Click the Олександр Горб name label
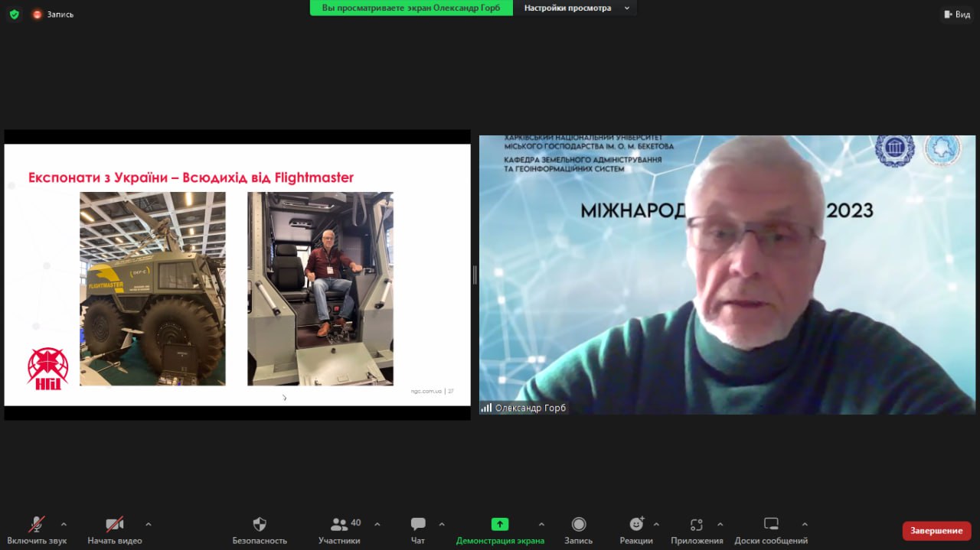Viewport: 980px width, 550px height. 531,408
